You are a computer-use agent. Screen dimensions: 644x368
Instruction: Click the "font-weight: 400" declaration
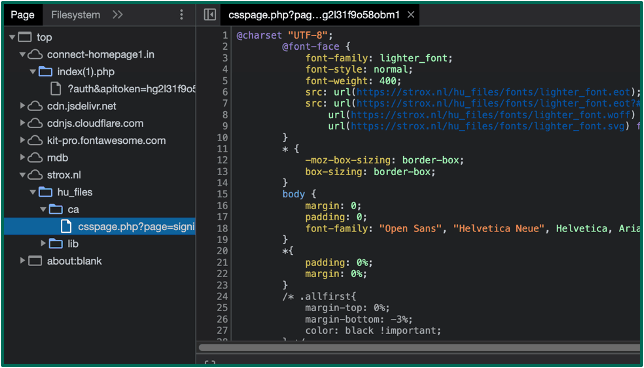(353, 80)
